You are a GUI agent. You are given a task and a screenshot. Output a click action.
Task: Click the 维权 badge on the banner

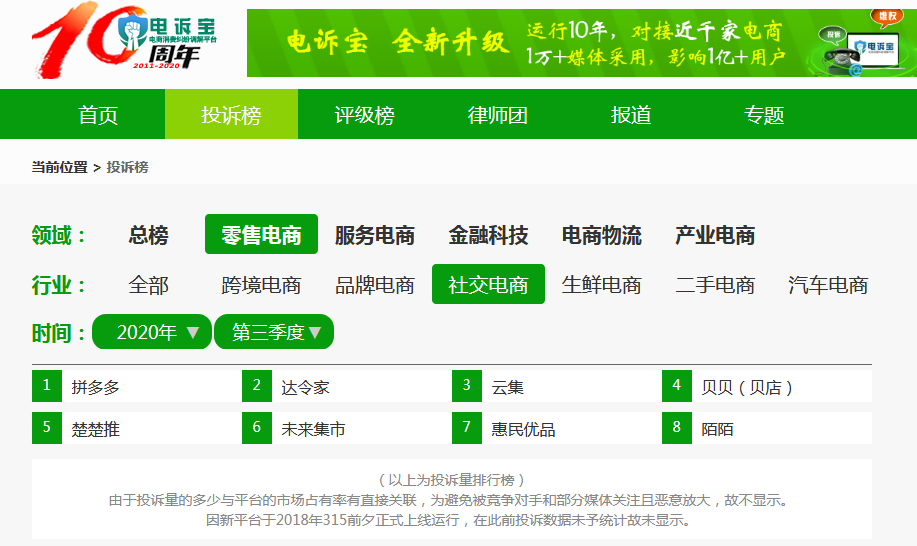(887, 16)
